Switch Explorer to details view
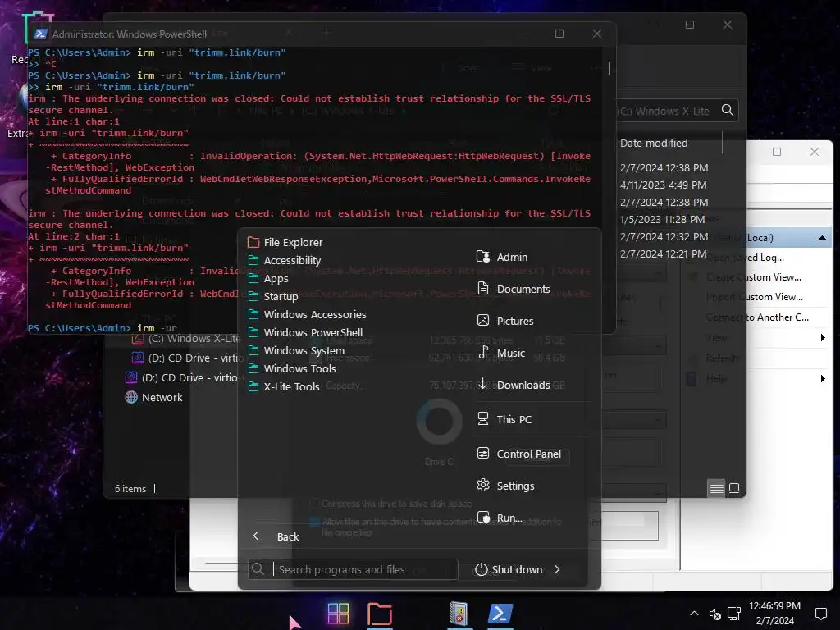 (x=716, y=488)
